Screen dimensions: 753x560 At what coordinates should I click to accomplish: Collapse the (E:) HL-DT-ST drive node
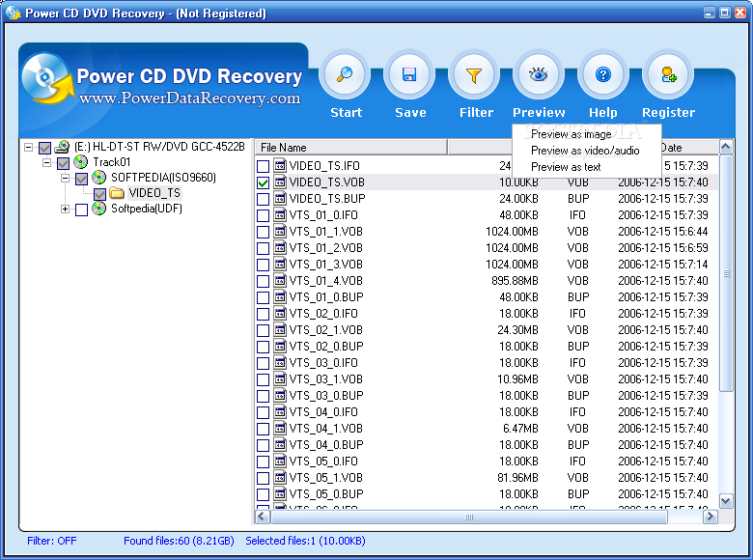28,147
